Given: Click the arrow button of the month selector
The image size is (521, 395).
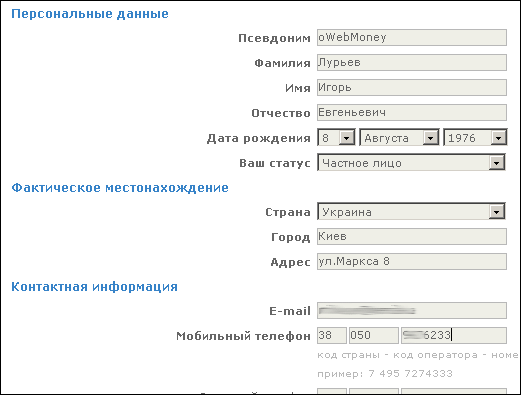Looking at the screenshot, I should click(x=430, y=138).
